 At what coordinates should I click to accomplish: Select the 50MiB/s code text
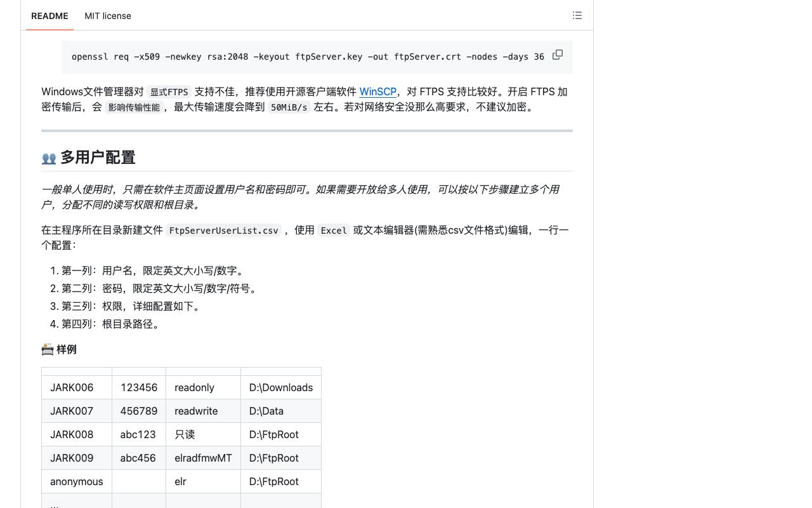[x=289, y=107]
